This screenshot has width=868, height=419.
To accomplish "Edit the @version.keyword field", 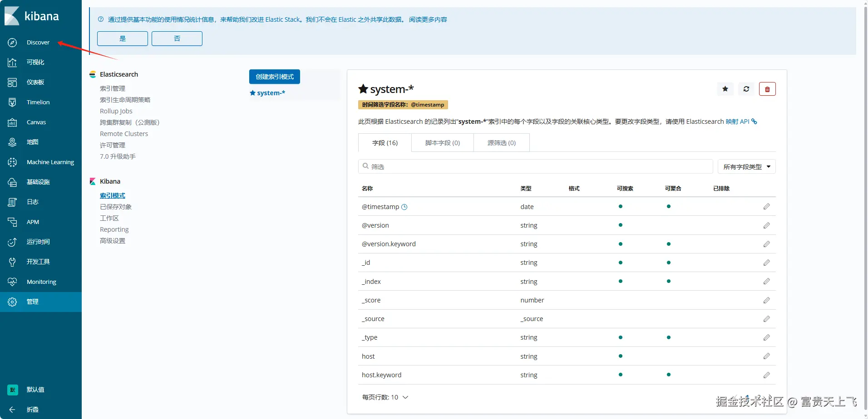I will [x=767, y=244].
